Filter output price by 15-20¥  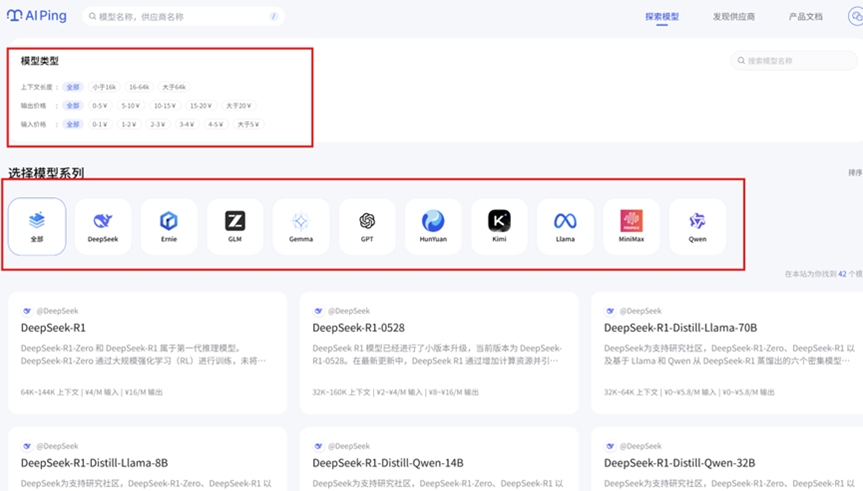pyautogui.click(x=201, y=106)
